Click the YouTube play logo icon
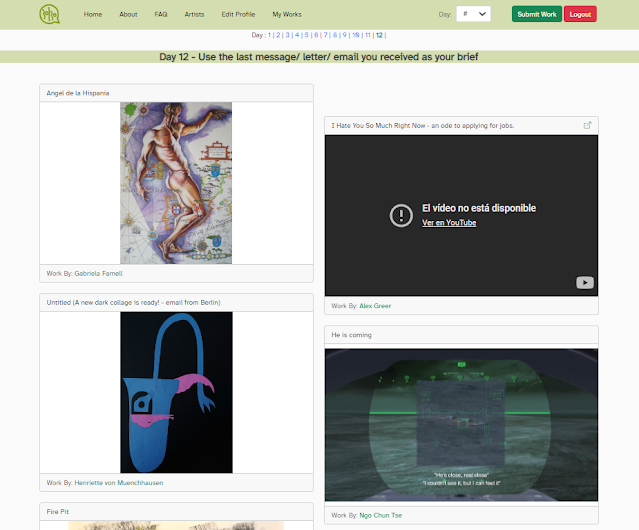The width and height of the screenshot is (639, 530). pos(585,282)
